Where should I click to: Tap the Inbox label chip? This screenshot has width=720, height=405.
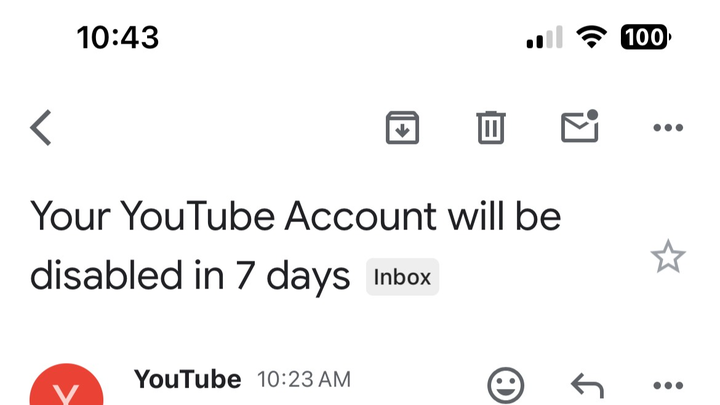click(x=402, y=277)
